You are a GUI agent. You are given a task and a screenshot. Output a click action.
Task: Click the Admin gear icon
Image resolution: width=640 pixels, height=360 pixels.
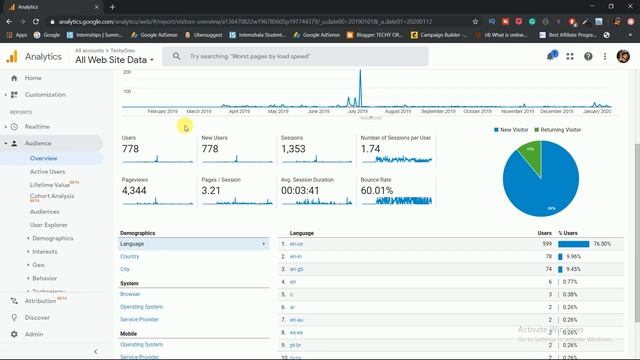14,334
